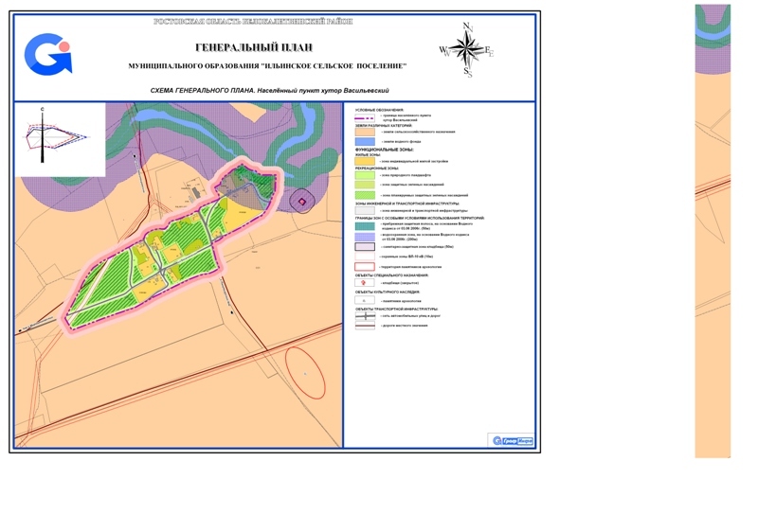Click the local roads legend symbol
758x532 pixels.
(365, 325)
